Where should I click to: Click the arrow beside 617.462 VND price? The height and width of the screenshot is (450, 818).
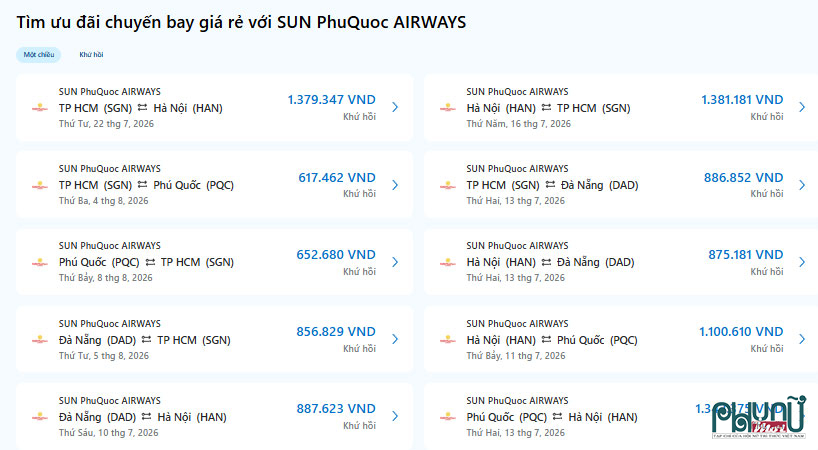click(x=395, y=185)
